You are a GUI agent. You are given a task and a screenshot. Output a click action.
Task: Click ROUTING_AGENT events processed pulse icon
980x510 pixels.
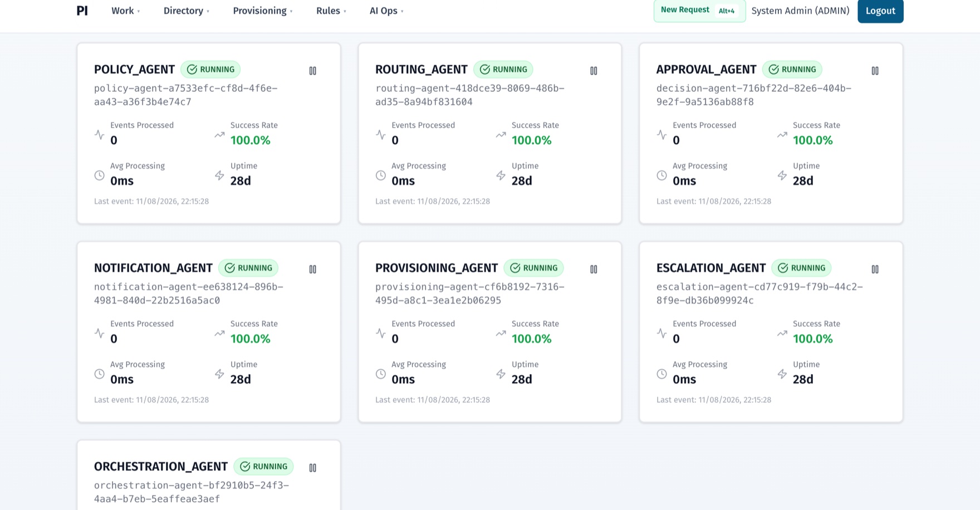tap(380, 134)
